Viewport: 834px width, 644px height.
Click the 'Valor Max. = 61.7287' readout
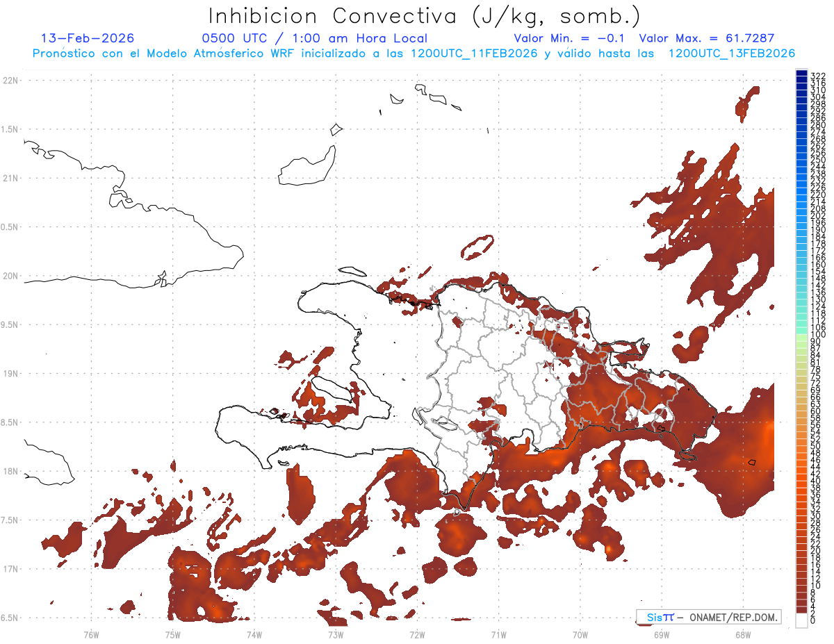coord(707,38)
